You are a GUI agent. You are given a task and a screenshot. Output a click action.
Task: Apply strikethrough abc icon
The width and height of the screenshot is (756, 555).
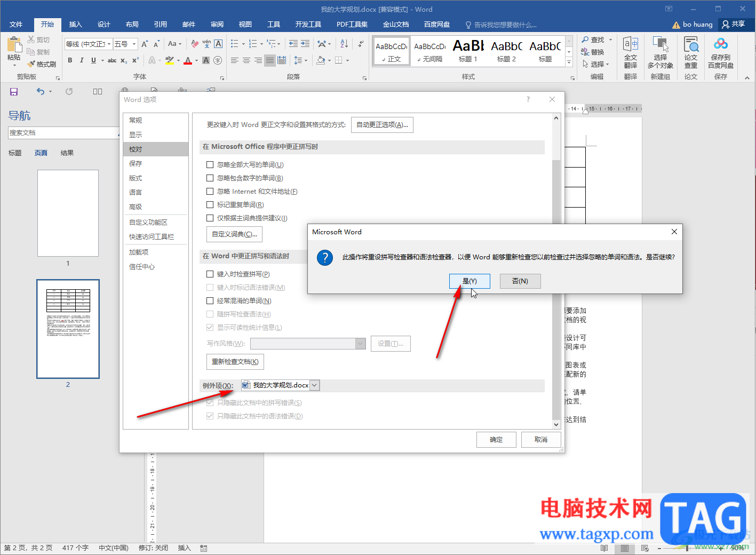coord(112,60)
